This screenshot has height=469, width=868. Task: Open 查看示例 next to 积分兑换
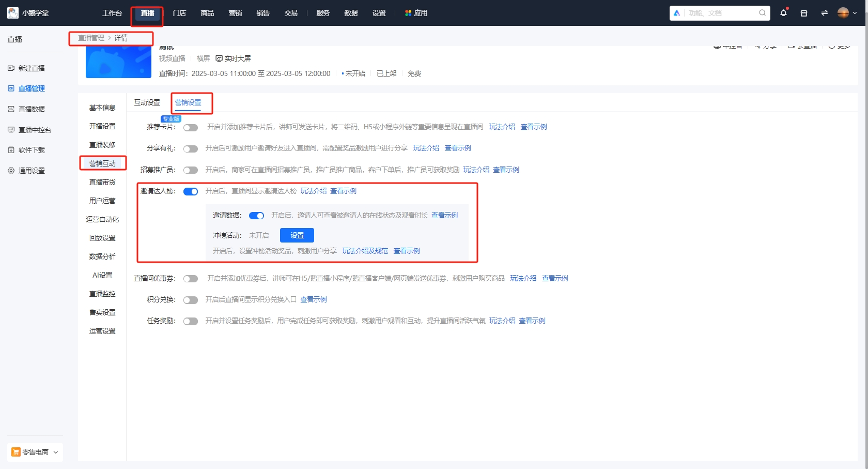point(314,299)
